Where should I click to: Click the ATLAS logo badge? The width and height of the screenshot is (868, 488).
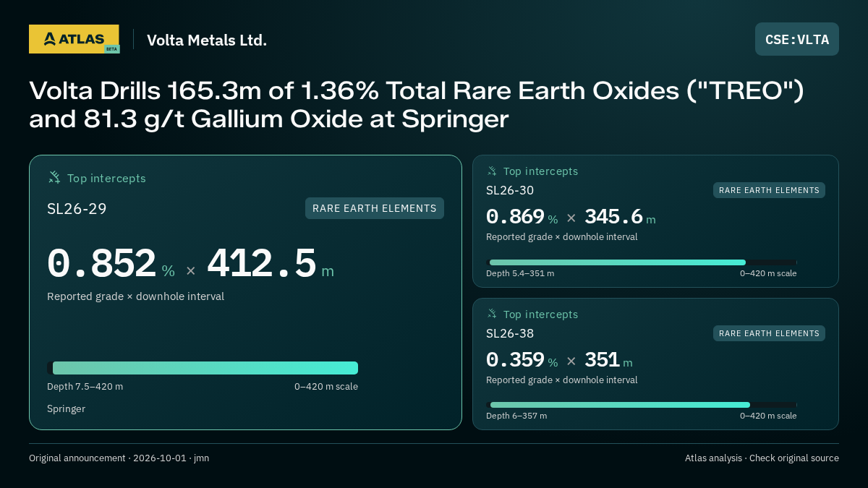tap(75, 39)
